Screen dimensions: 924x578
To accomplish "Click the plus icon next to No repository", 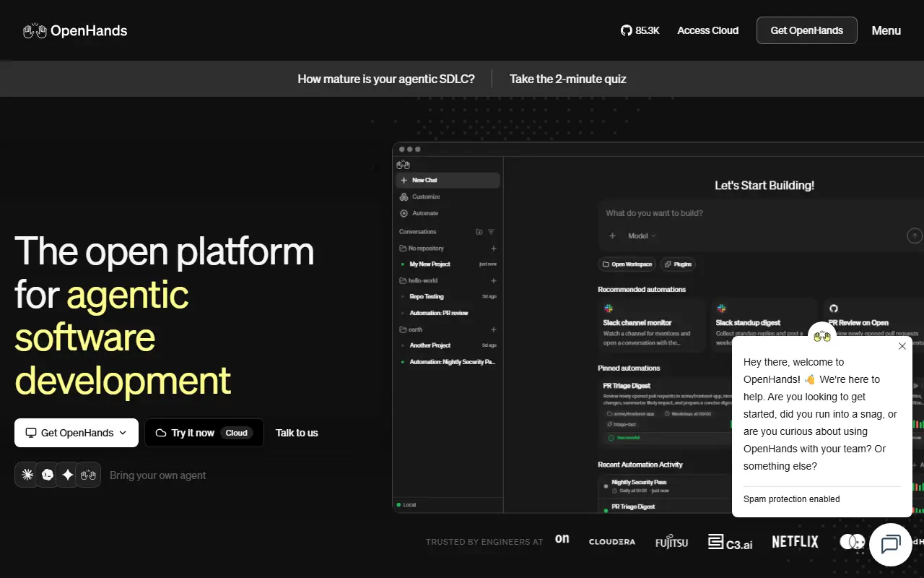I will [494, 249].
